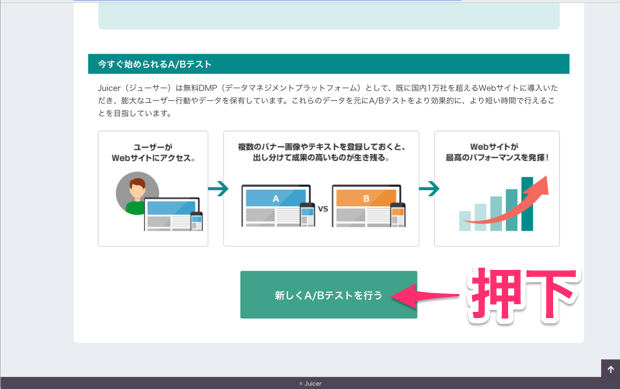Click the user and devices illustration
The image size is (620, 389).
(159, 201)
